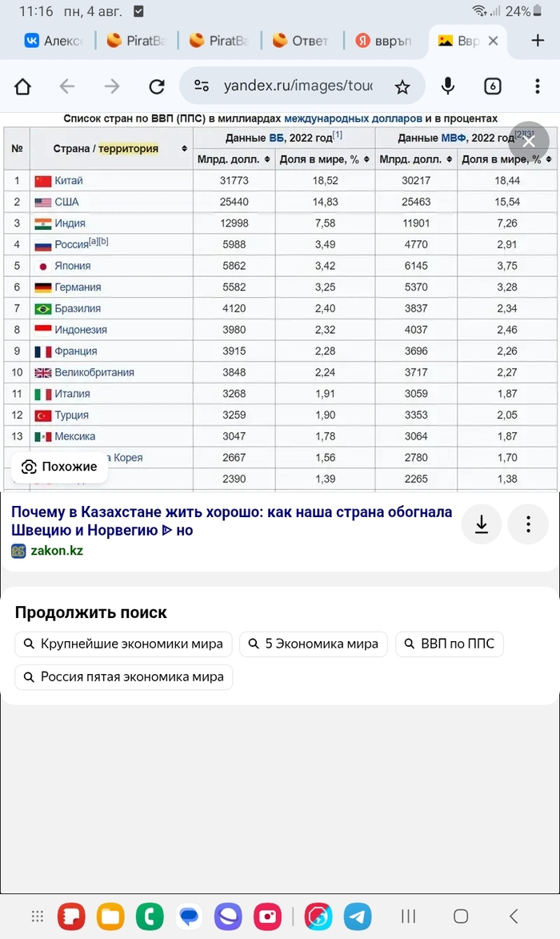Tap the yandex.ru address bar URL
This screenshot has height=939, width=560.
(x=296, y=86)
